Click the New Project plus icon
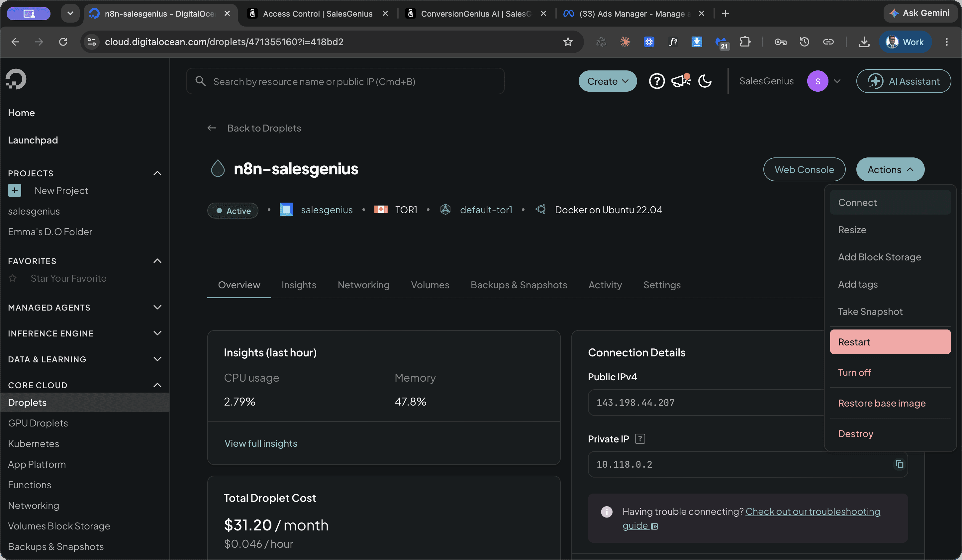 [x=15, y=190]
